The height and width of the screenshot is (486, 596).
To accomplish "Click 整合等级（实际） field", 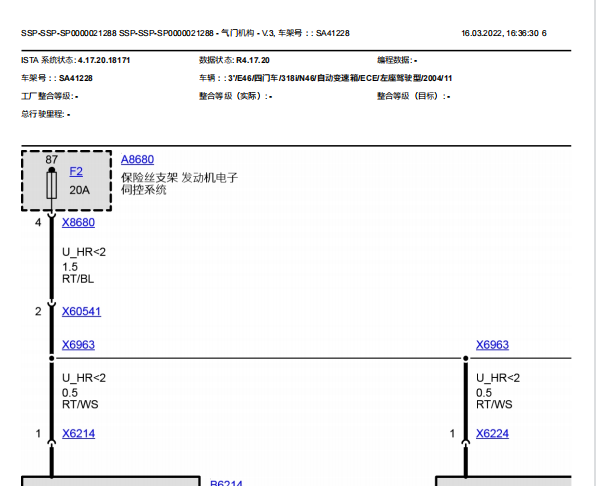I will pyautogui.click(x=236, y=96).
